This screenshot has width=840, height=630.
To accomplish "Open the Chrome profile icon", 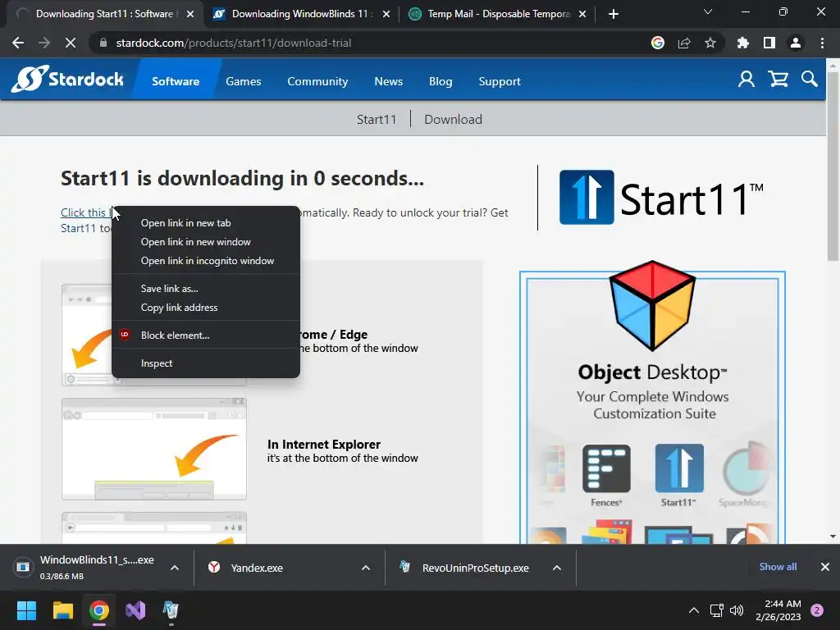I will coord(796,43).
